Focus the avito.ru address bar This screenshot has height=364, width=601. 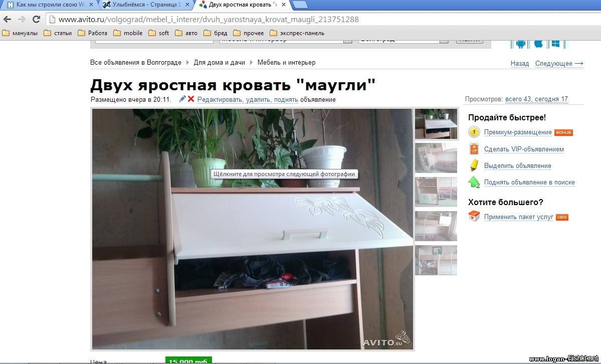(x=322, y=19)
